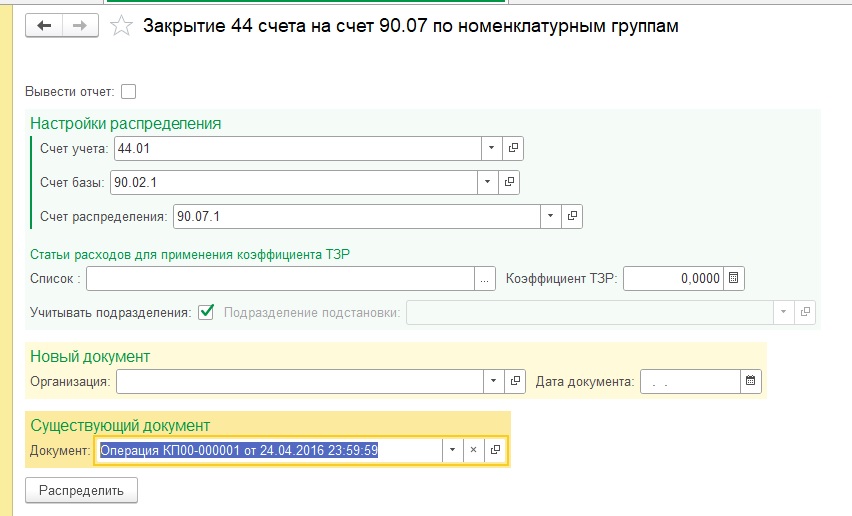Screen dimensions: 852x516
Task: Focus the Счет базы field with 90.02.1
Action: click(294, 182)
